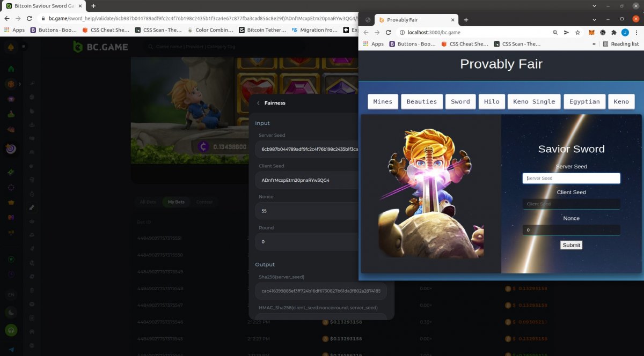Click the Submit button
Screen dimensions: 644x356
pos(571,245)
